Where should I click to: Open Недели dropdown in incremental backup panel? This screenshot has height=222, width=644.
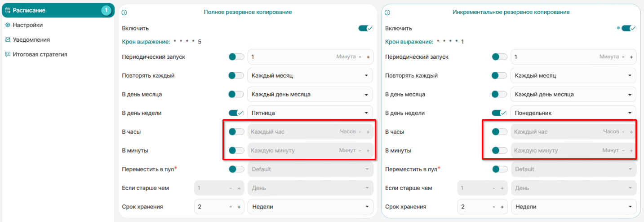(x=574, y=207)
